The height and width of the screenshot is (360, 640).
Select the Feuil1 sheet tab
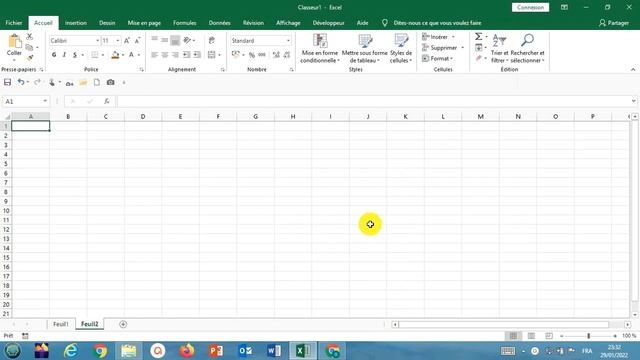61,324
